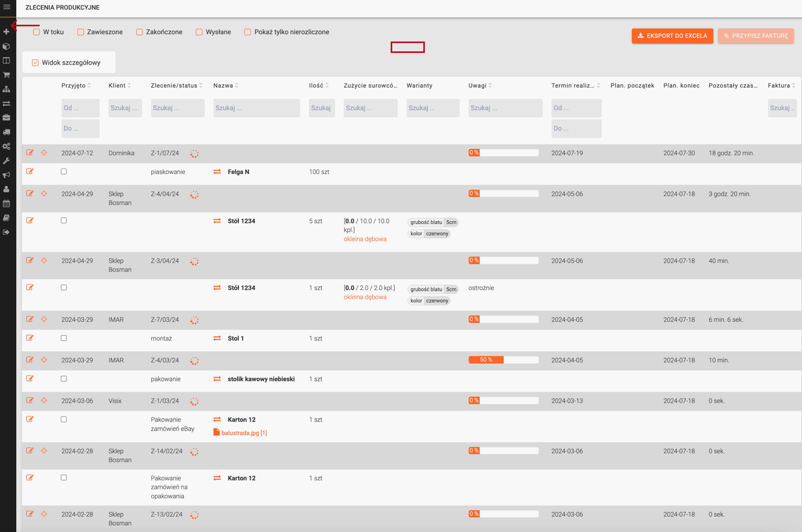Screen dimensions: 802x532
Task: Sort by the Termin realizacji column arrows
Action: pyautogui.click(x=598, y=86)
